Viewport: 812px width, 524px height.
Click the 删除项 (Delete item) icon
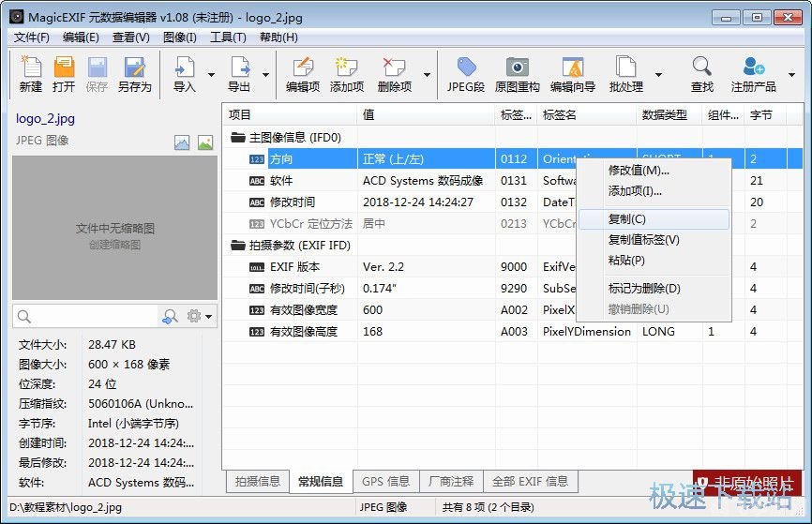coord(394,75)
